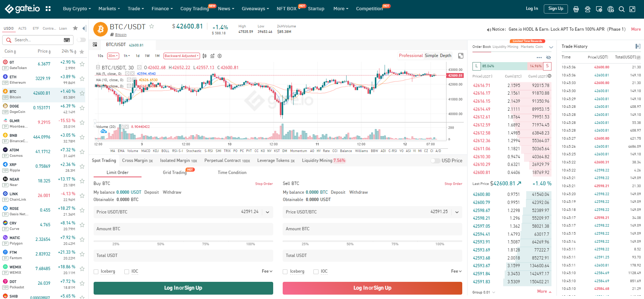This screenshot has height=299, width=644.
Task: Expand the sell Price USDT/BTC dropdown arrow
Action: [457, 212]
